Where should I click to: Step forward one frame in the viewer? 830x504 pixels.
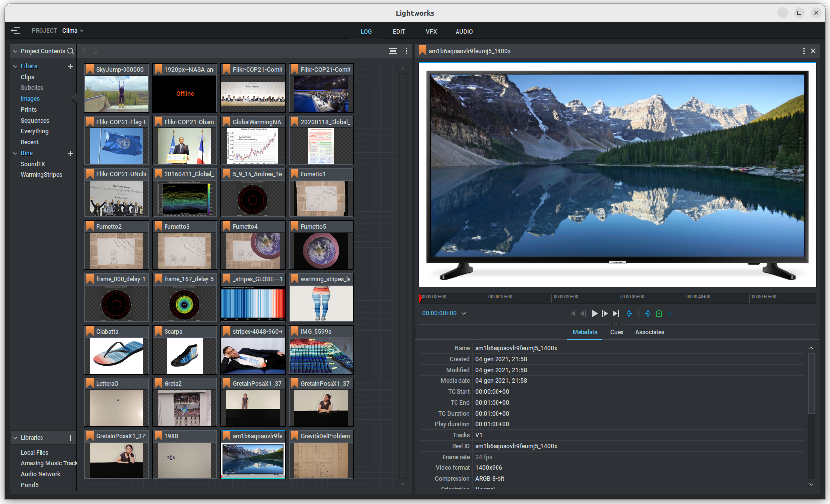(x=605, y=313)
